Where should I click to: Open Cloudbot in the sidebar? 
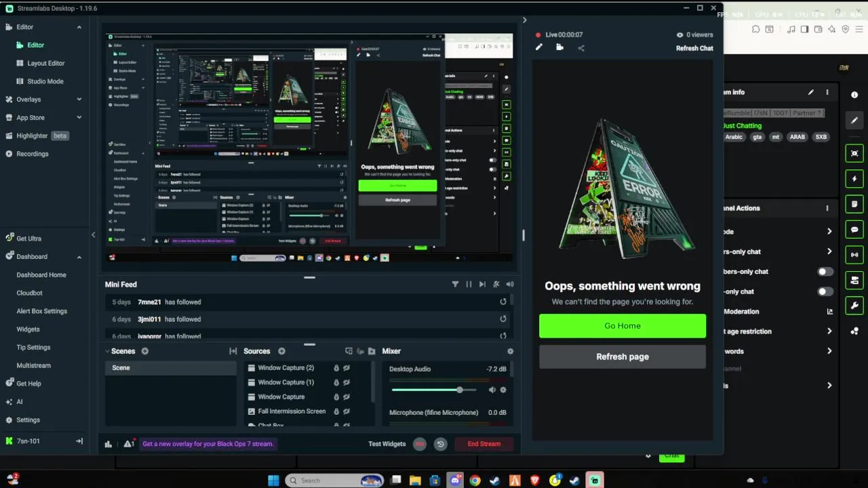pos(30,293)
